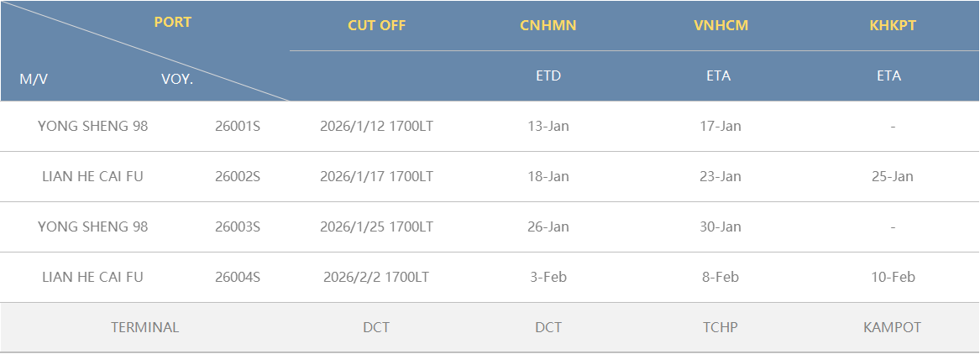Click the 18-Jan ETD cell
The height and width of the screenshot is (354, 980).
coord(548,176)
